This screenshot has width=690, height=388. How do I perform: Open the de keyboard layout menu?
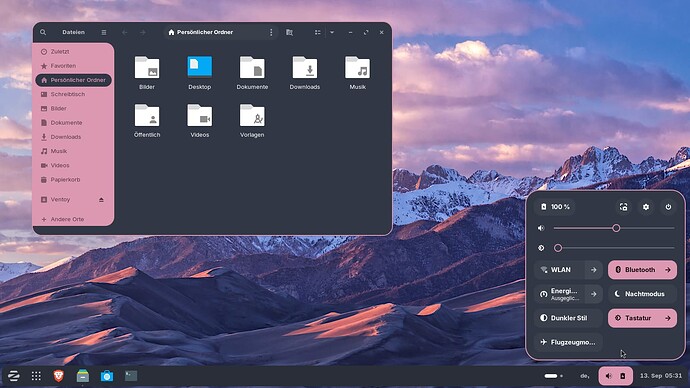pyautogui.click(x=585, y=376)
